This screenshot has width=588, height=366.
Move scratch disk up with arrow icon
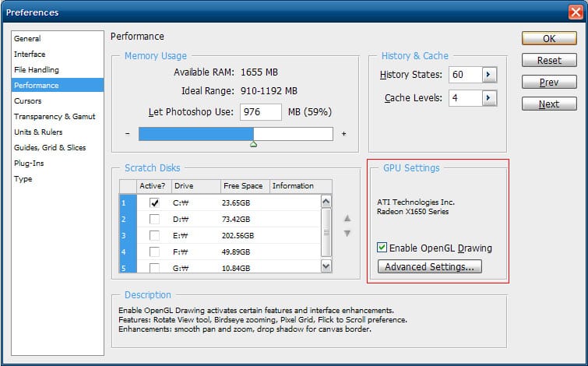(x=347, y=219)
